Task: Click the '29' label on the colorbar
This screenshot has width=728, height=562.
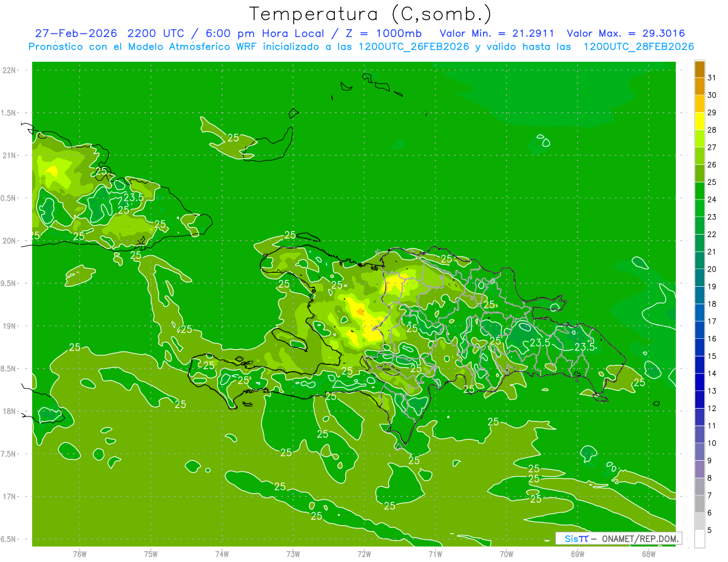Action: (x=712, y=112)
